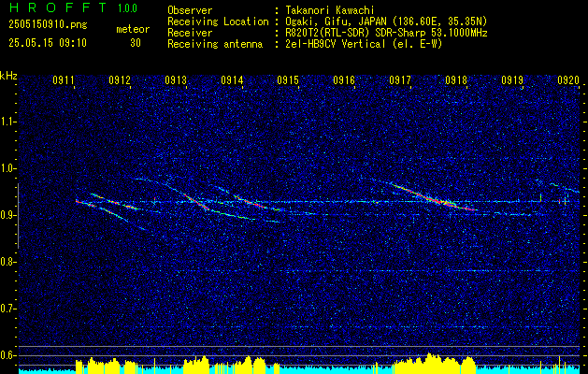Click the 0.7 kHz frequency label
The image size is (588, 374).
point(8,309)
